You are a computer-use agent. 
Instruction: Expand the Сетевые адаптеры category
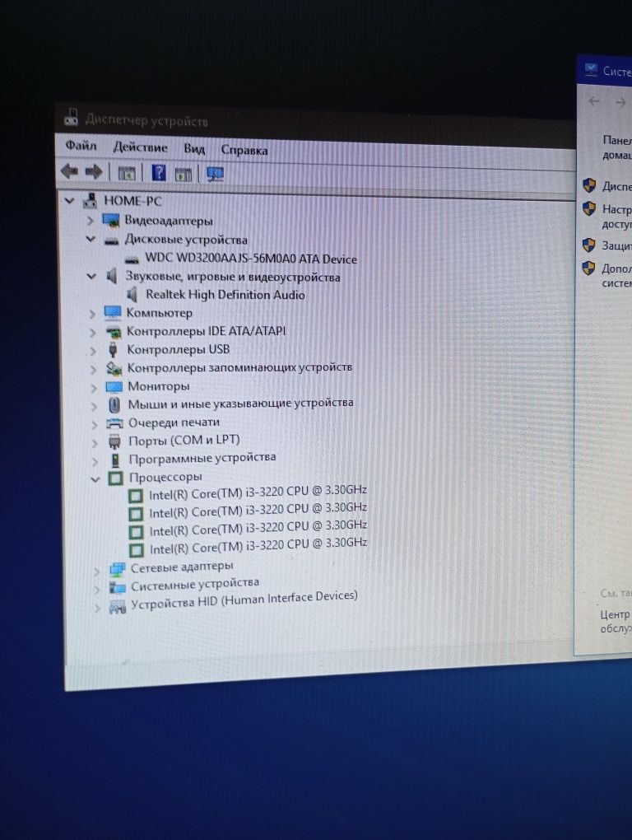[97, 571]
